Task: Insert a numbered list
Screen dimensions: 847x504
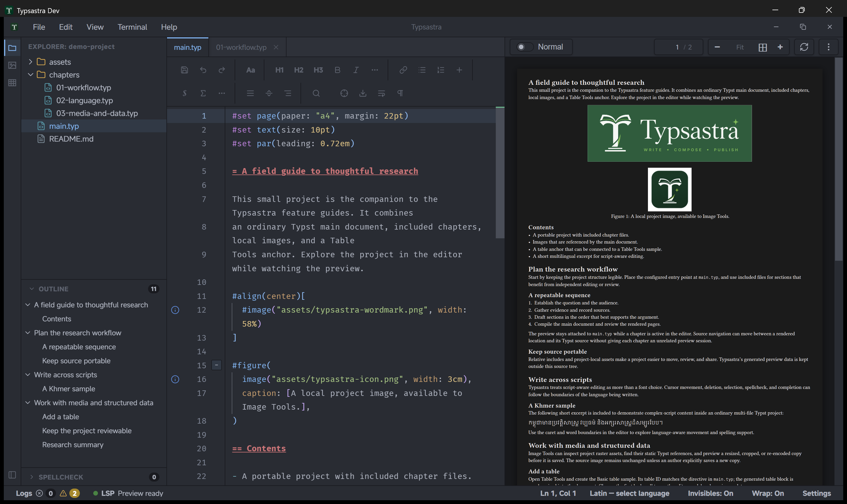Action: coord(440,70)
